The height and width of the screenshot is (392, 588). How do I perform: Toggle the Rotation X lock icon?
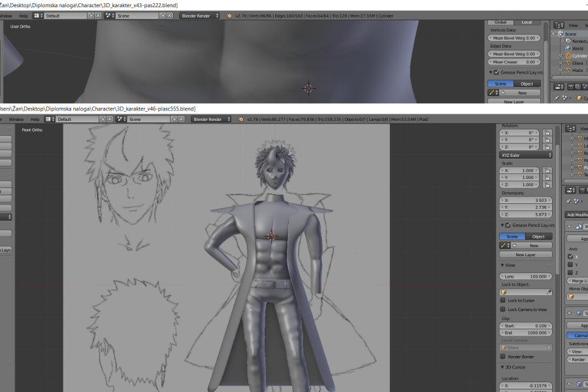tap(547, 133)
